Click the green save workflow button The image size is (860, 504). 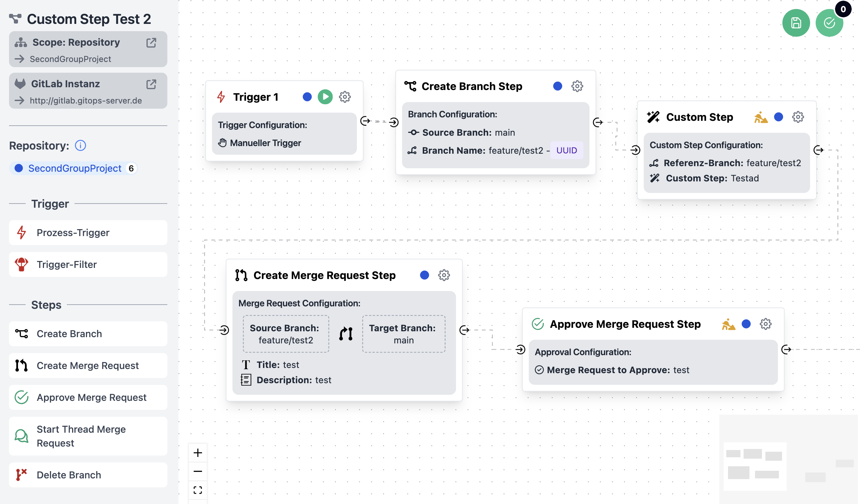pyautogui.click(x=796, y=23)
